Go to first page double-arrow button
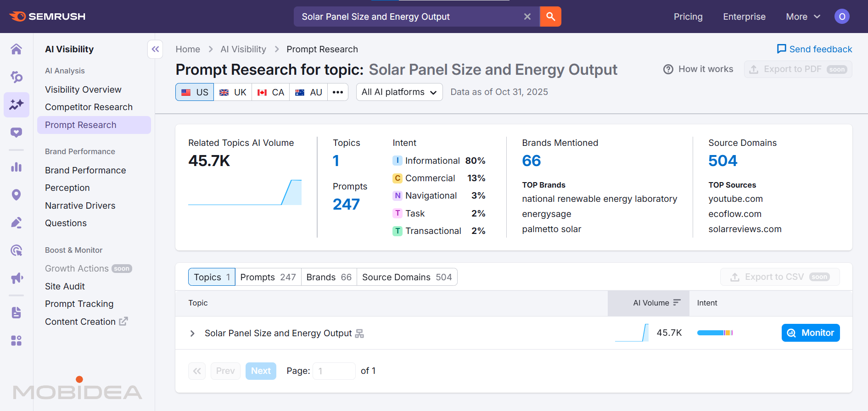868x411 pixels. (x=197, y=371)
